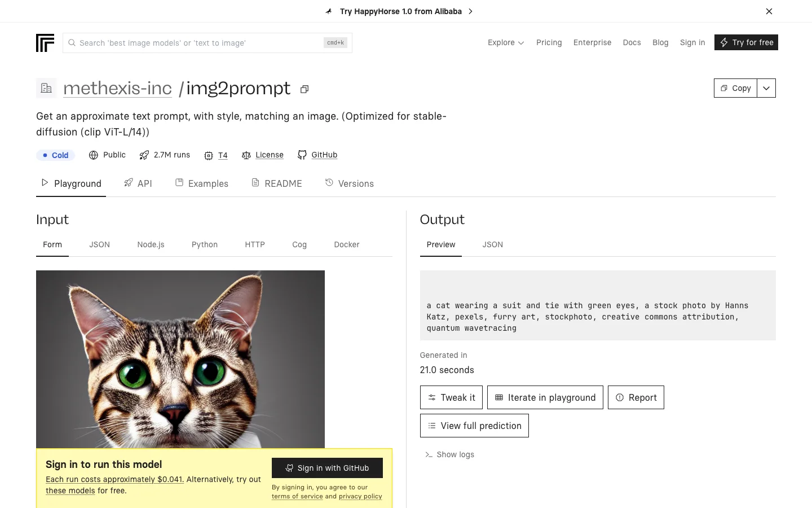Select the Playground tab
Viewport: 812px width, 508px height.
(71, 183)
